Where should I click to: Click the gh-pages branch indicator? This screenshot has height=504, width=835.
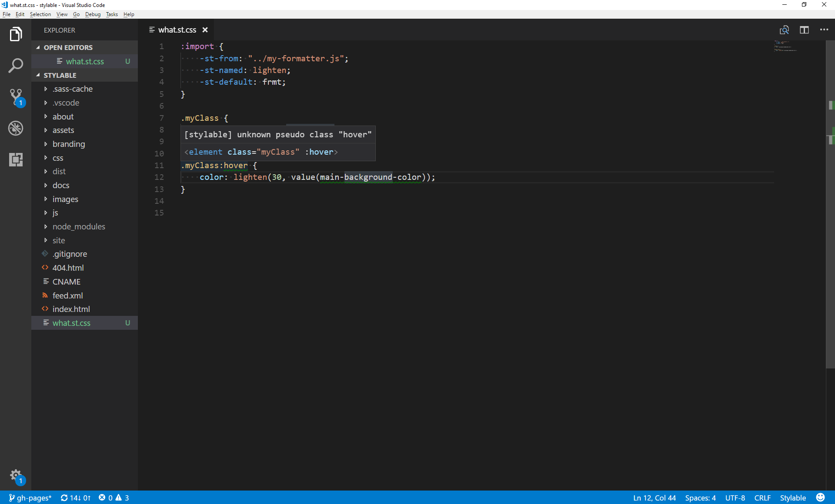coord(30,497)
